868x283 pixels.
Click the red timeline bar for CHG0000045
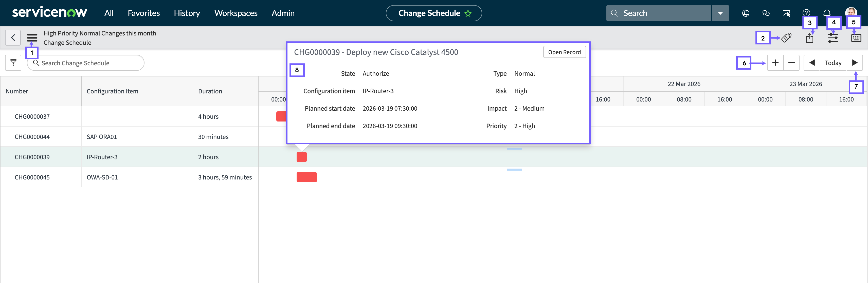point(307,177)
